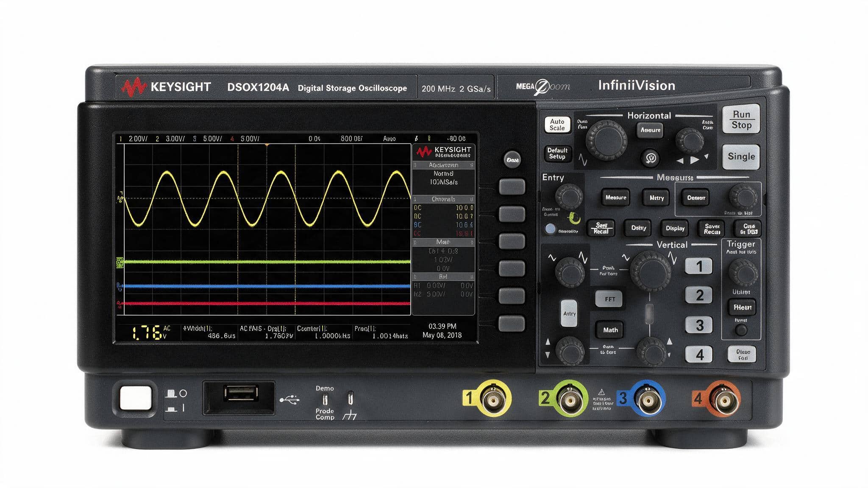
Task: Click the '486.6us' width measurement
Action: [221, 335]
